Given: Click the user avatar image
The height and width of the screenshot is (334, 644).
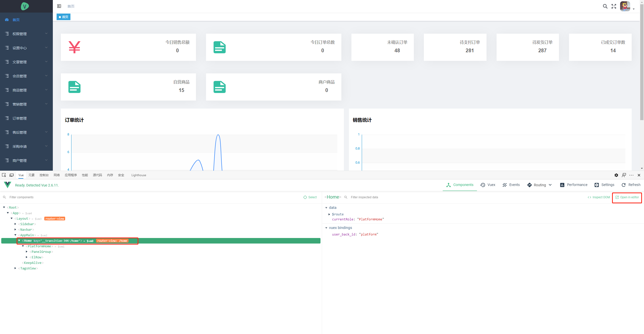Looking at the screenshot, I should (625, 6).
